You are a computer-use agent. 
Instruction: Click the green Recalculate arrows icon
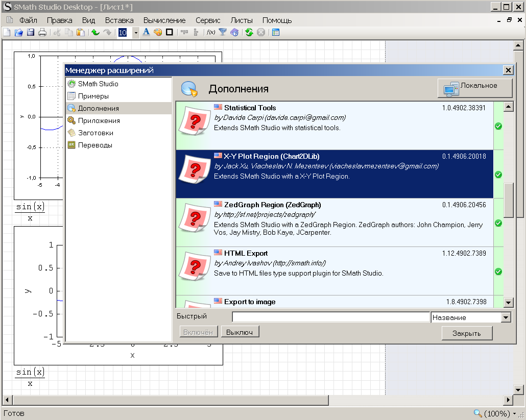pyautogui.click(x=249, y=33)
